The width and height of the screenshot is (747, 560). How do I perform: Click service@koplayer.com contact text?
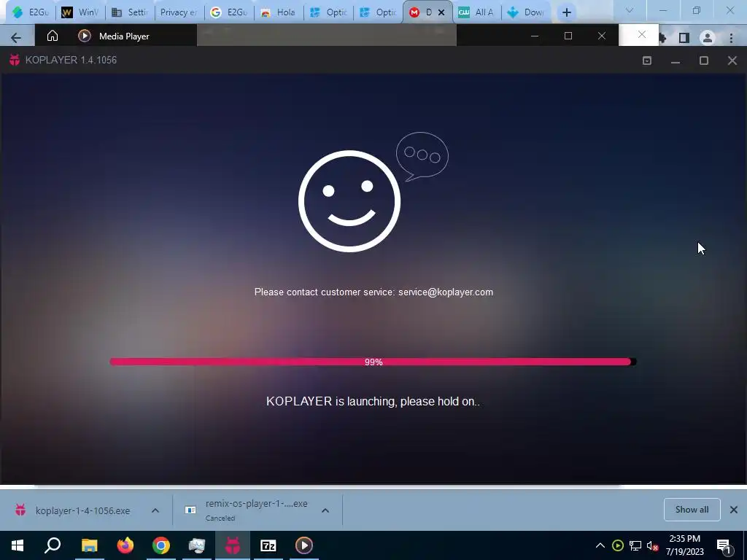(446, 292)
